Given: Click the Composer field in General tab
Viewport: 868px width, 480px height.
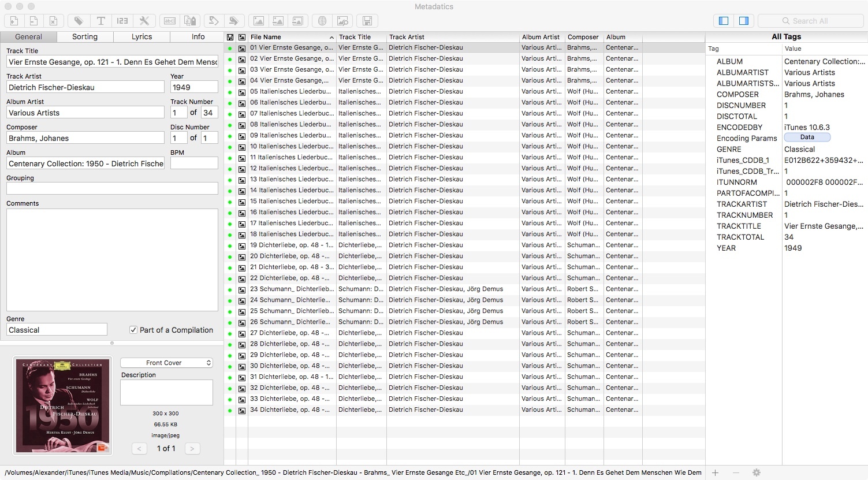Looking at the screenshot, I should 85,138.
